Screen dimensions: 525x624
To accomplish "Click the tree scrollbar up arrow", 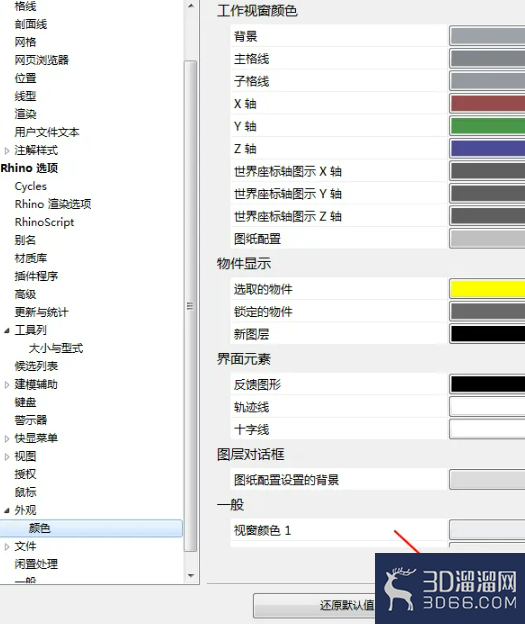I will coord(191,6).
